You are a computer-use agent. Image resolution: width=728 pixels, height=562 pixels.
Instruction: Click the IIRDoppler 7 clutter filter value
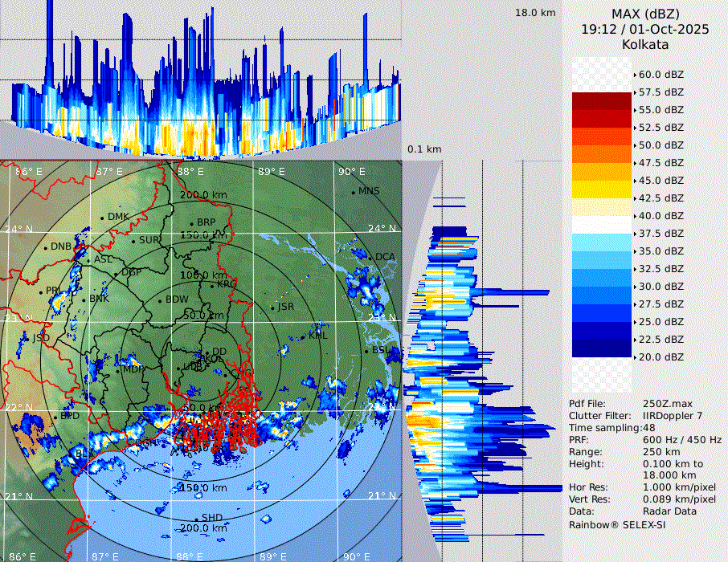tap(673, 416)
